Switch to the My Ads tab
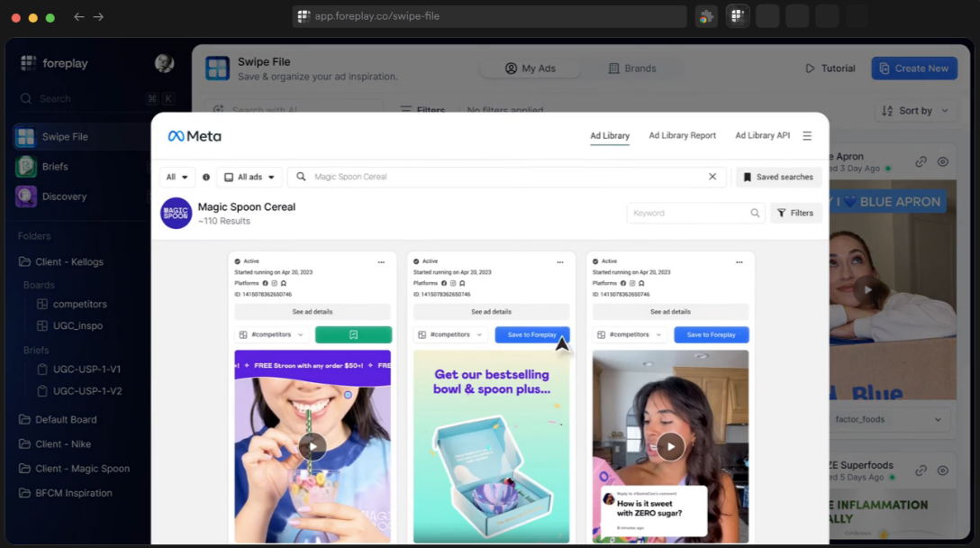The image size is (980, 548). coord(530,68)
